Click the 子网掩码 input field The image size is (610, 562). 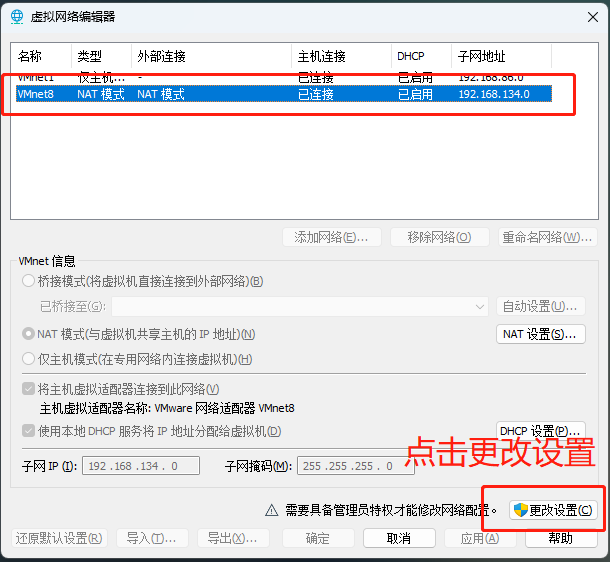coord(356,466)
